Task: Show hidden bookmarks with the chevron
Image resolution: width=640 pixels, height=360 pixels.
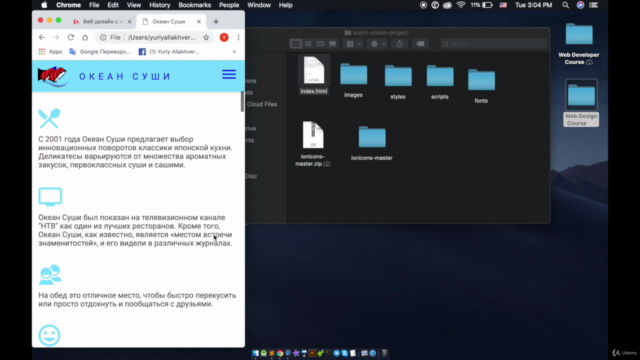Action: [x=234, y=52]
